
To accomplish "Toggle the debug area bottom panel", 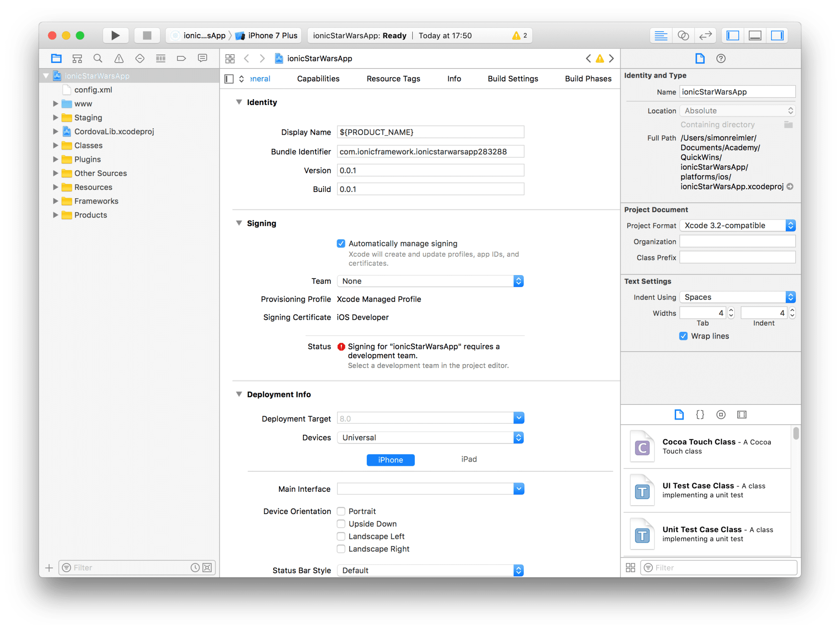I will [x=755, y=36].
